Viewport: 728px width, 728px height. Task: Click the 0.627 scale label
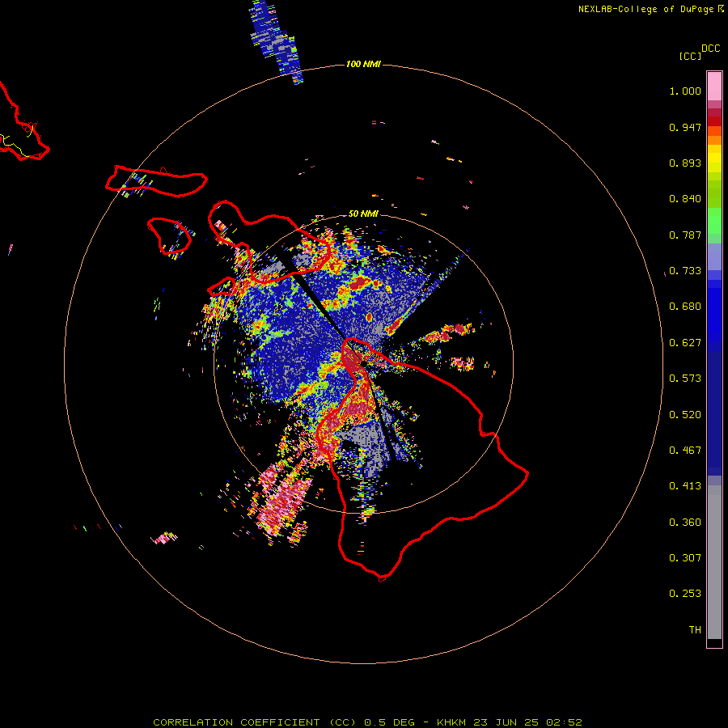coord(685,343)
